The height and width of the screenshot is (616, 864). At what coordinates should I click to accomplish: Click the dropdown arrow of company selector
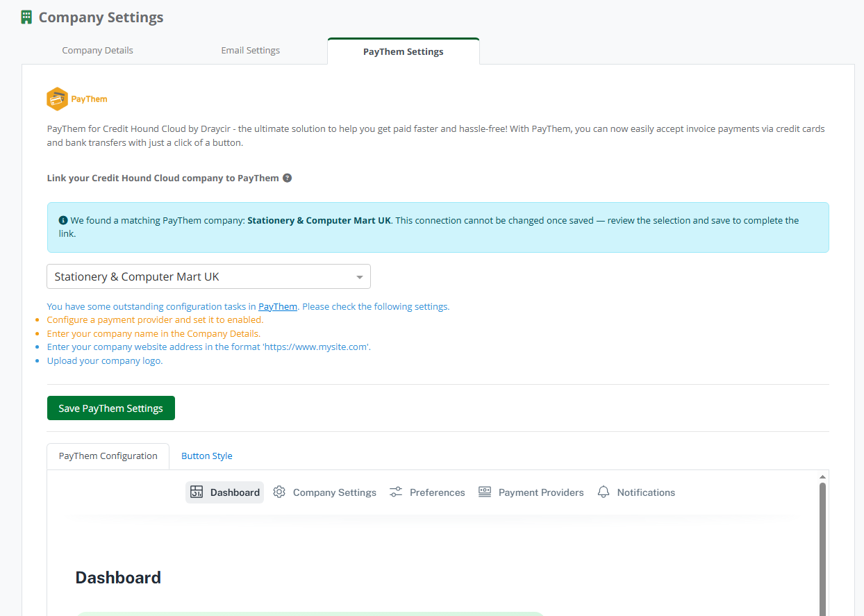point(360,277)
